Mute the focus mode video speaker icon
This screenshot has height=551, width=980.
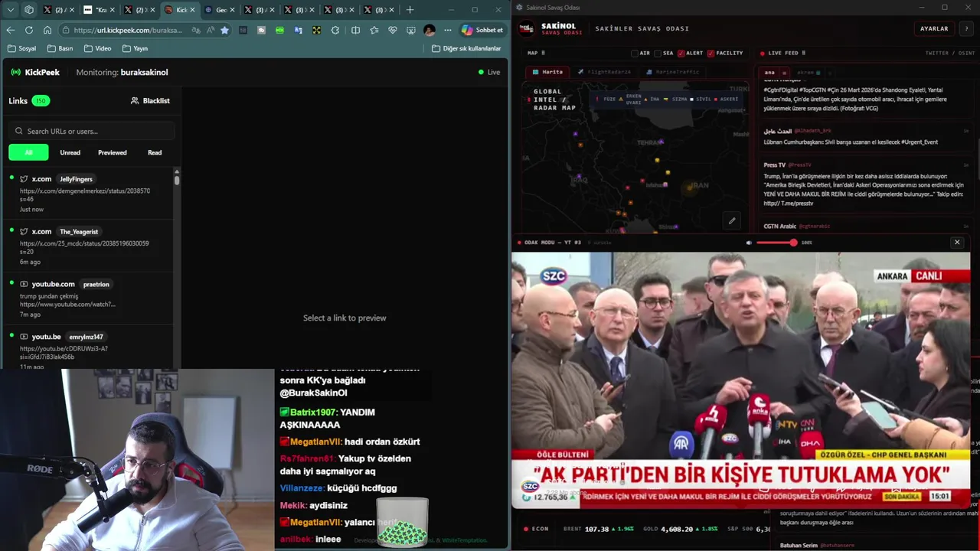749,243
